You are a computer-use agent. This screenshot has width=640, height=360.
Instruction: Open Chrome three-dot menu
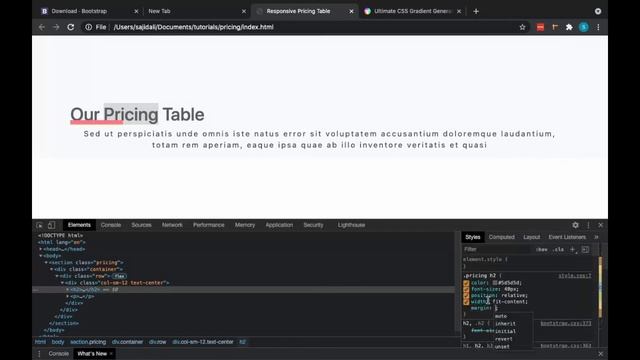coord(598,27)
